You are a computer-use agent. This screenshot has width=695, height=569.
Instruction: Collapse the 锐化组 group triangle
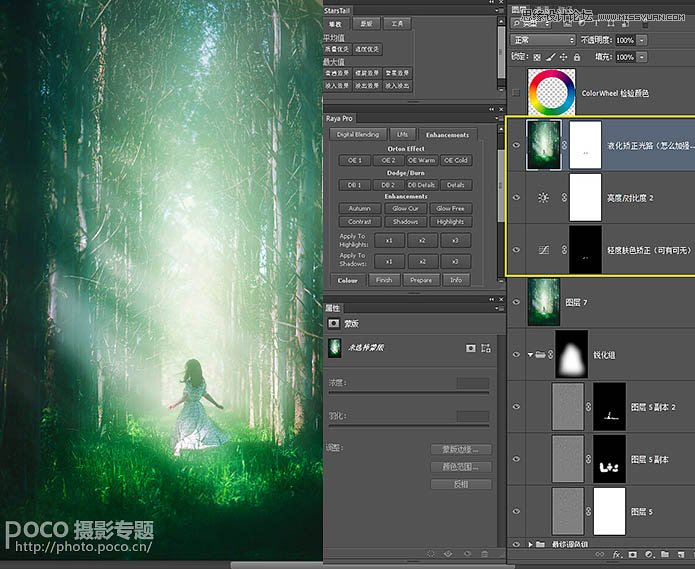(x=530, y=355)
